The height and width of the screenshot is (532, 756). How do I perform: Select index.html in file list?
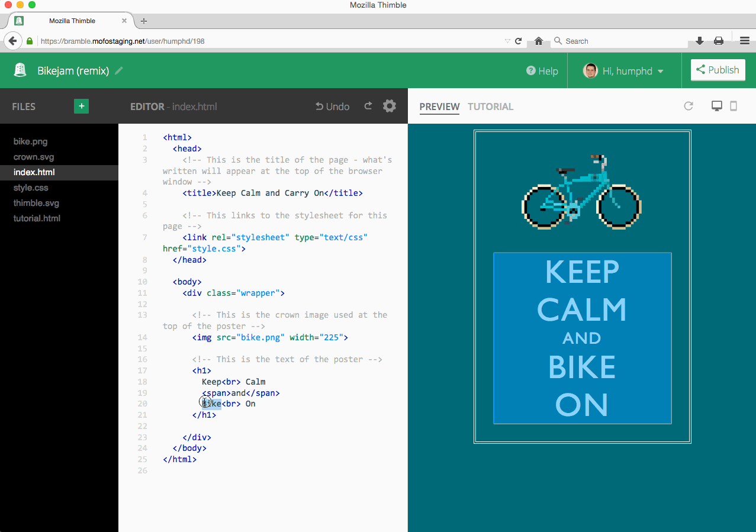(59, 172)
